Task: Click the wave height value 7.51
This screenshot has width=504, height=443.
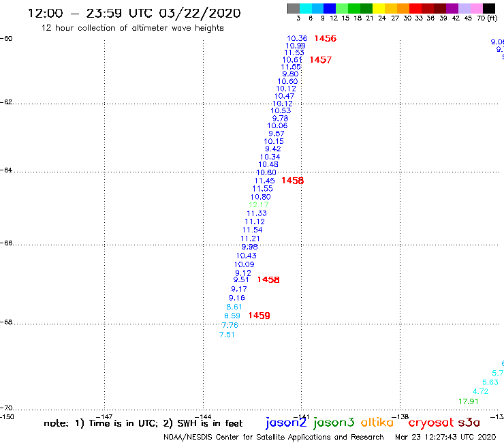Action: [x=227, y=335]
